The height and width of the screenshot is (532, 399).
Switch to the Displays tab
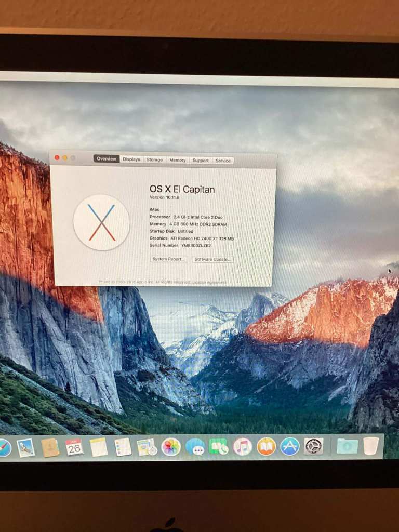(131, 159)
